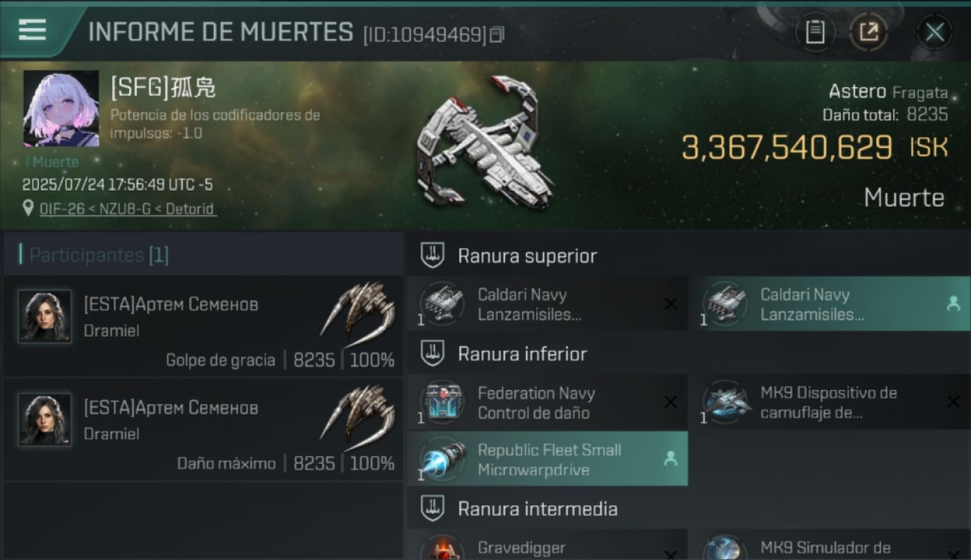Copy the kill report ID icon

click(x=497, y=34)
